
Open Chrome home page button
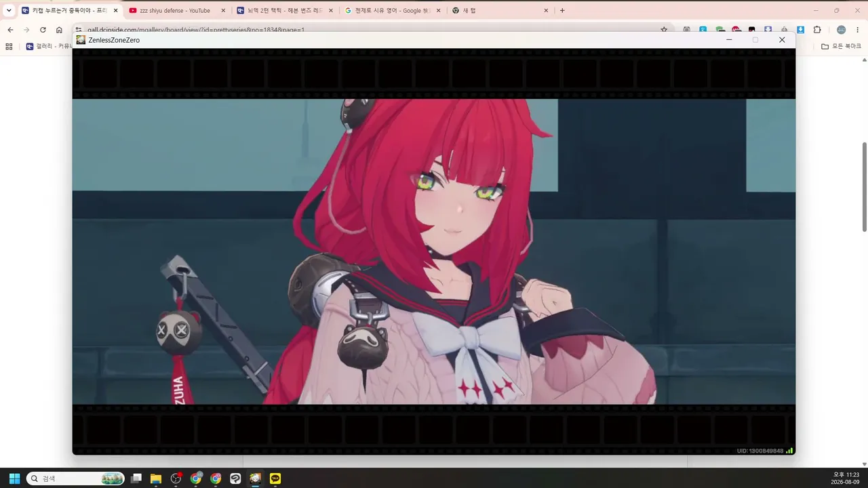pos(59,30)
